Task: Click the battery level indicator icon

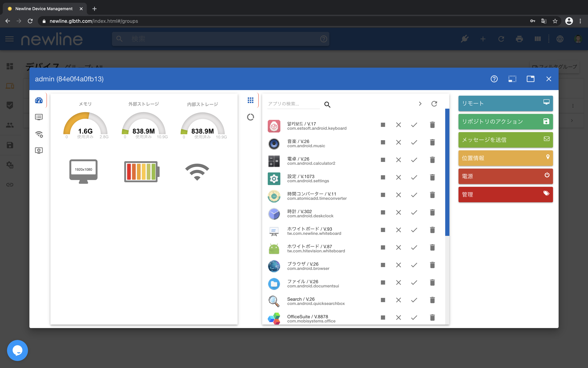Action: point(142,171)
